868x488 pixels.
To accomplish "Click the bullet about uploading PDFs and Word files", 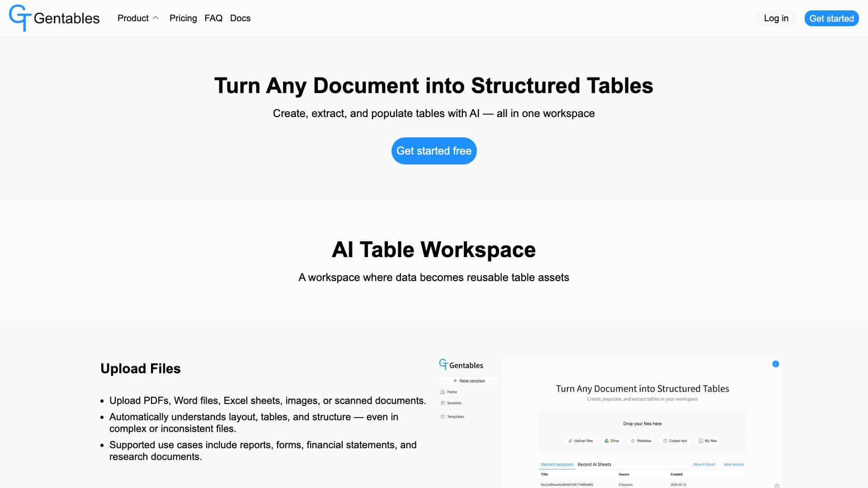I will point(268,401).
